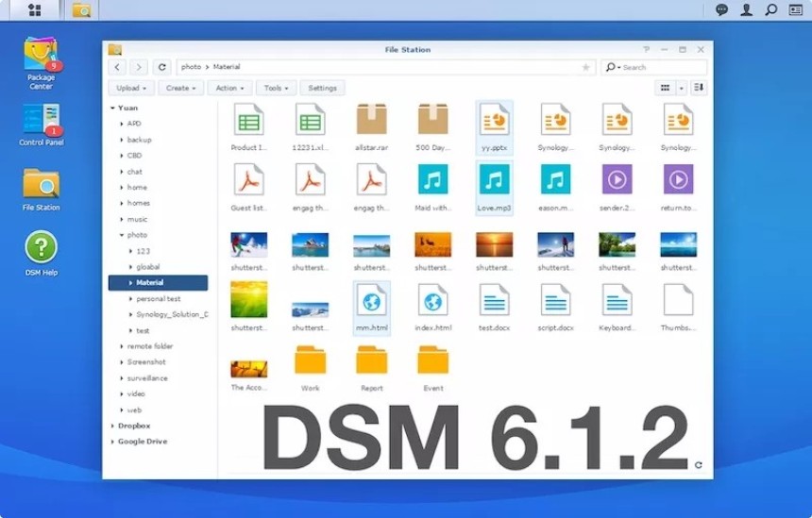
Task: Collapse the photo folder in the tree
Action: pyautogui.click(x=122, y=235)
